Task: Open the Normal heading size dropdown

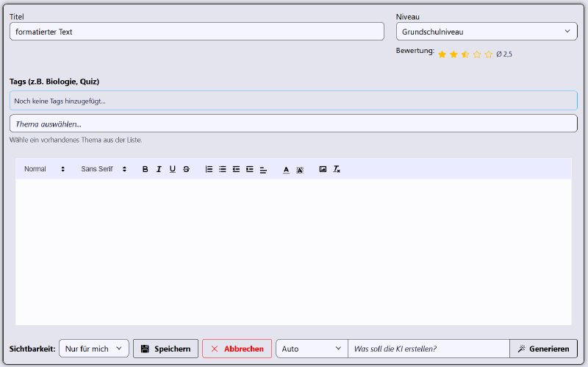Action: 44,169
